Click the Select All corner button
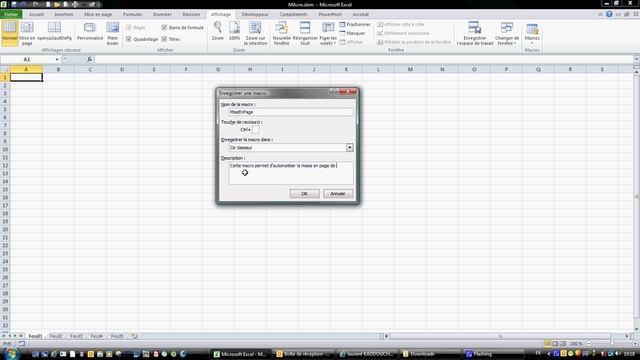Image resolution: width=640 pixels, height=360 pixels. click(5, 69)
